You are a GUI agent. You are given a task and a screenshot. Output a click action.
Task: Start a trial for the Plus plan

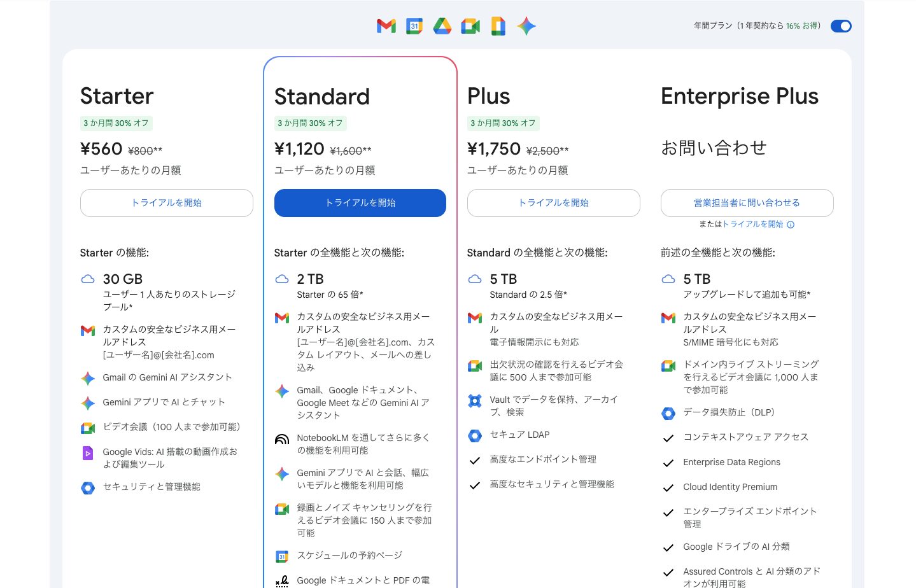(x=553, y=202)
